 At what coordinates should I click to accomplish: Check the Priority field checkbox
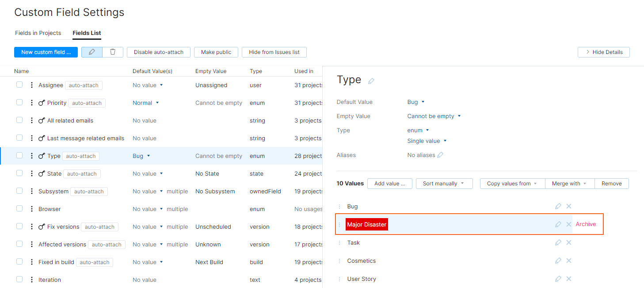click(19, 102)
